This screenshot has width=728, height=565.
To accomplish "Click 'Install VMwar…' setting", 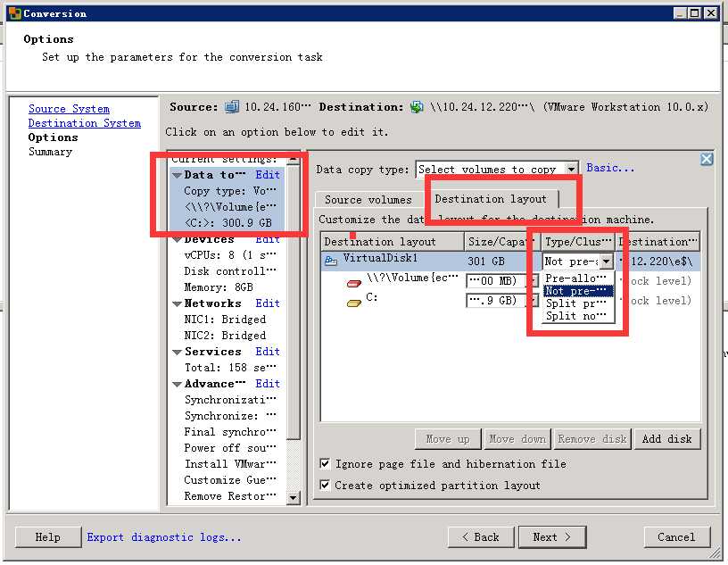I will coord(230,464).
